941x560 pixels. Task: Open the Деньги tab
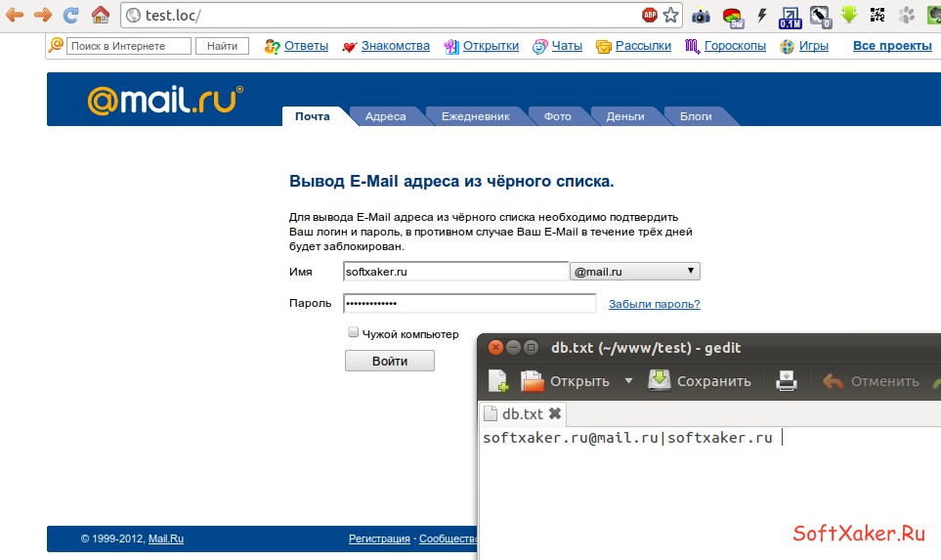click(x=625, y=116)
